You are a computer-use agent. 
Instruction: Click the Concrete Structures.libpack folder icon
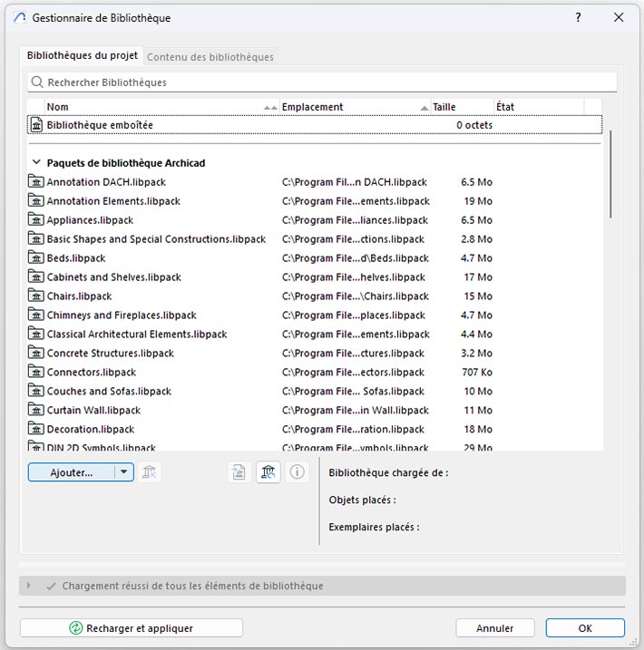pos(36,354)
